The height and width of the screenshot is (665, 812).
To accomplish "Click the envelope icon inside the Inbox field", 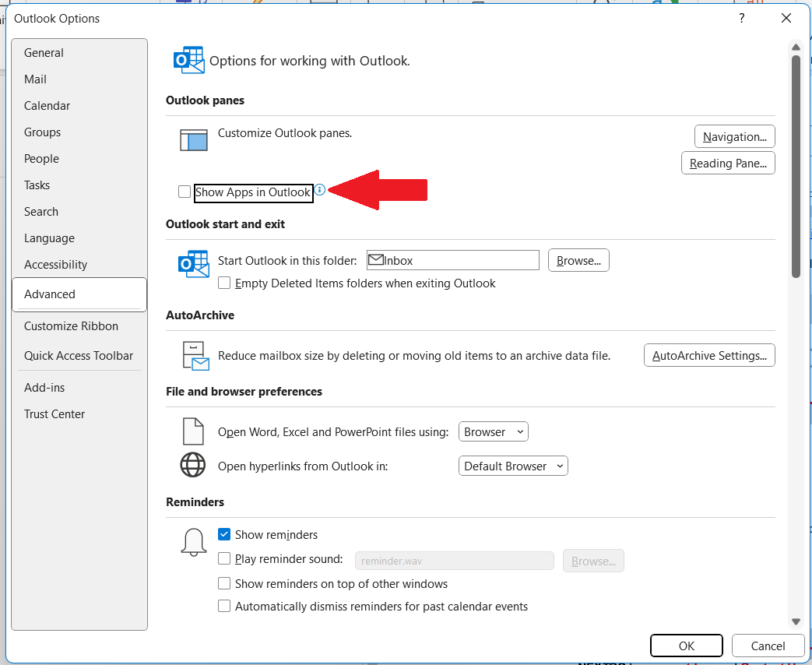I will click(x=375, y=260).
